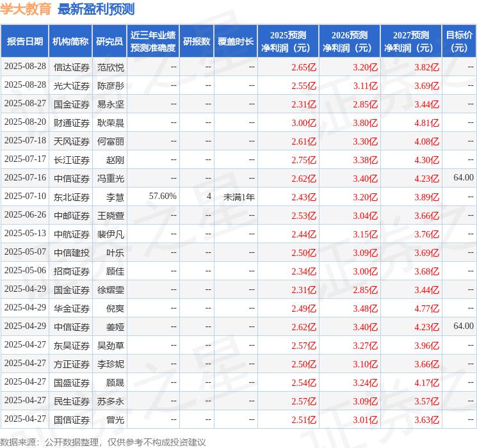The height and width of the screenshot is (448, 477).
Task: Select the 国盛证券 cell
Action: (x=72, y=383)
